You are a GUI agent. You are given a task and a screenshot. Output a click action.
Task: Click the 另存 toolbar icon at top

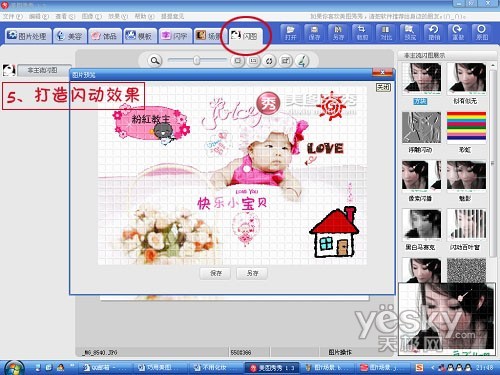coord(338,32)
